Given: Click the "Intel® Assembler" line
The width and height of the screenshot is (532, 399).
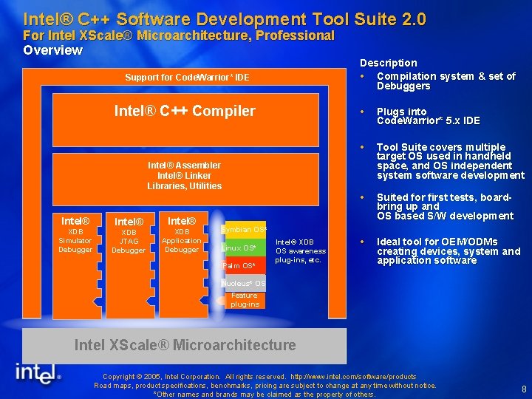Looking at the screenshot, I should (184, 166).
